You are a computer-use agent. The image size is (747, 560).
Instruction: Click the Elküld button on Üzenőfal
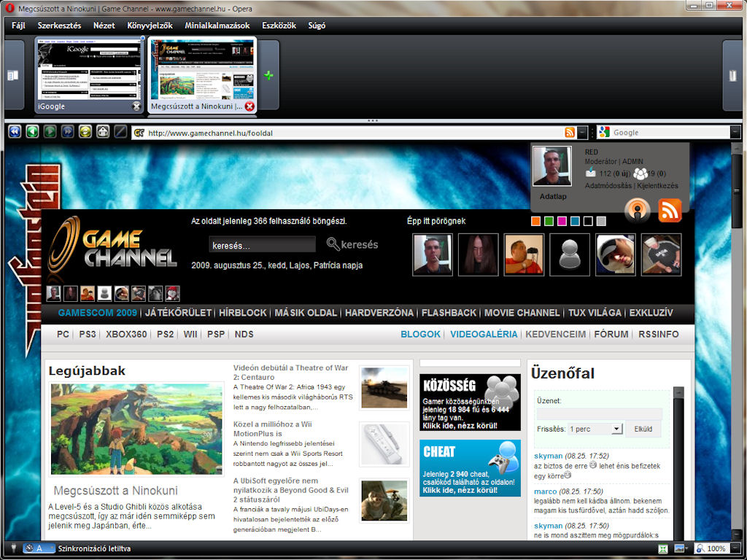pyautogui.click(x=643, y=429)
